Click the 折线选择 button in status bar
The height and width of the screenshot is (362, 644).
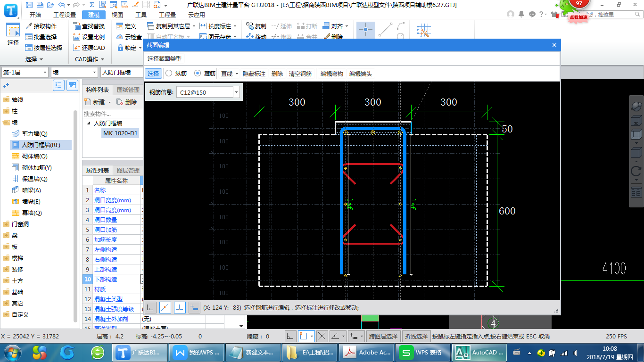pyautogui.click(x=416, y=336)
